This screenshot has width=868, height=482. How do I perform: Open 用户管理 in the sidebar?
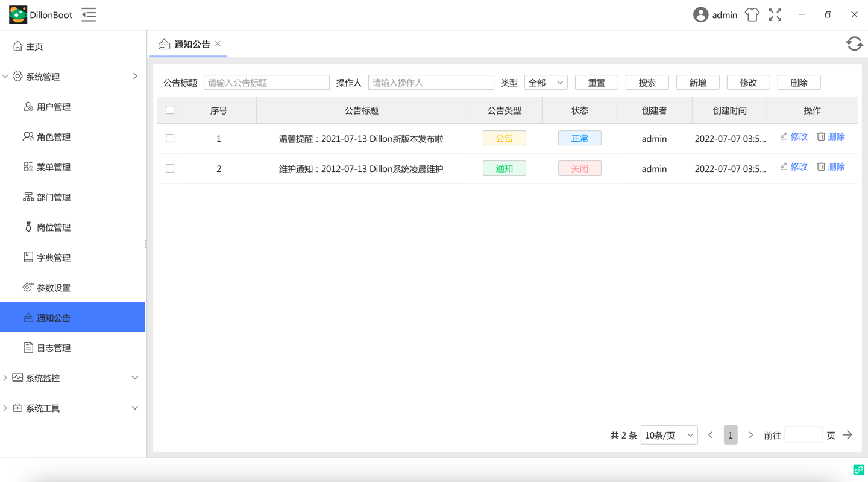click(72, 107)
